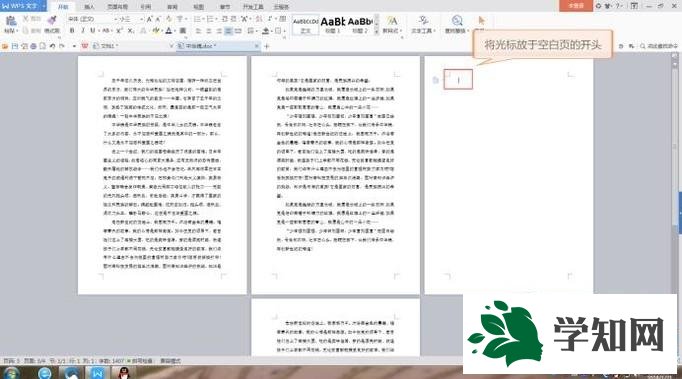Click the Find and Replace magnifier icon

tap(457, 20)
